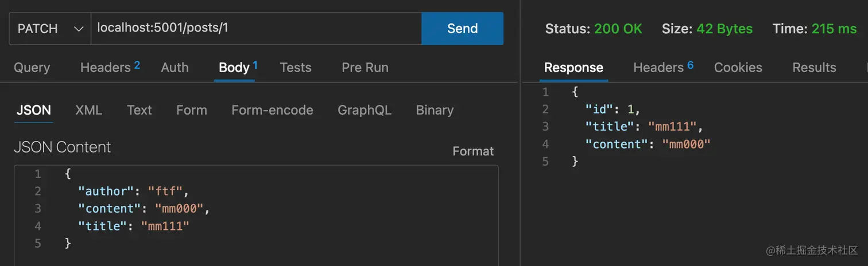This screenshot has height=266, width=868.
Task: Open the Pre Run tab
Action: pos(365,68)
